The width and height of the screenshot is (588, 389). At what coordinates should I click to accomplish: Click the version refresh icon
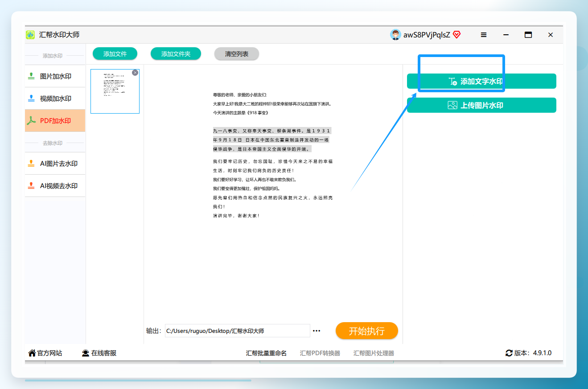tap(509, 353)
